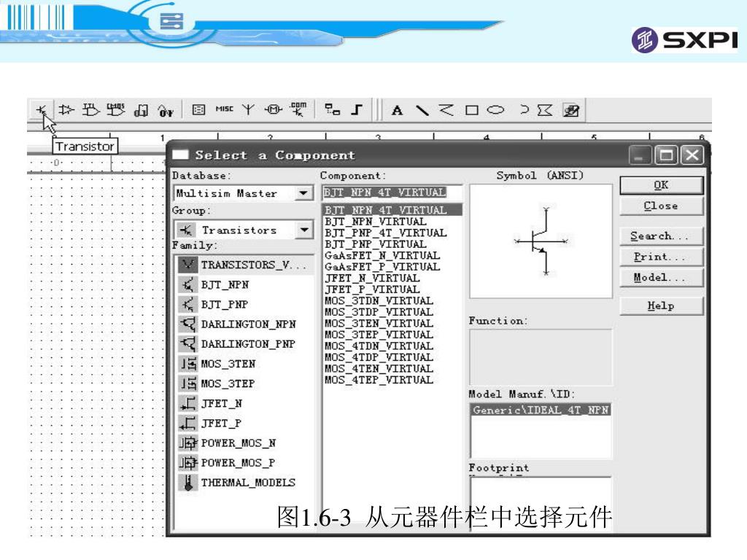Select the line drawing tool
The image size is (747, 560).
coord(422,111)
